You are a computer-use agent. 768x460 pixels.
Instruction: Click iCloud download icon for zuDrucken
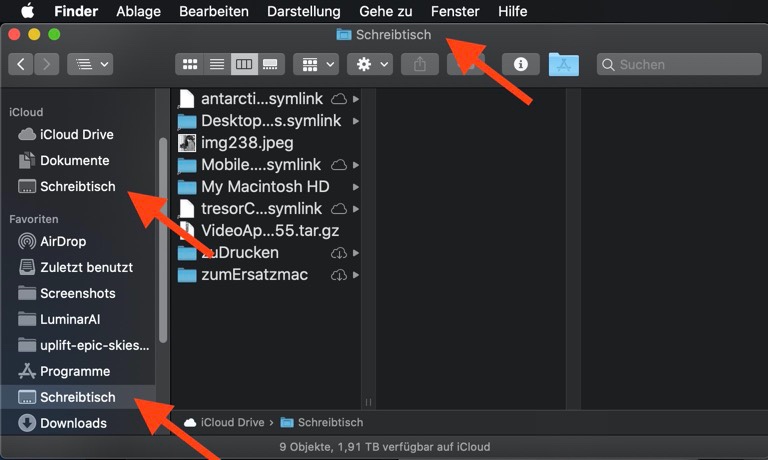click(338, 253)
